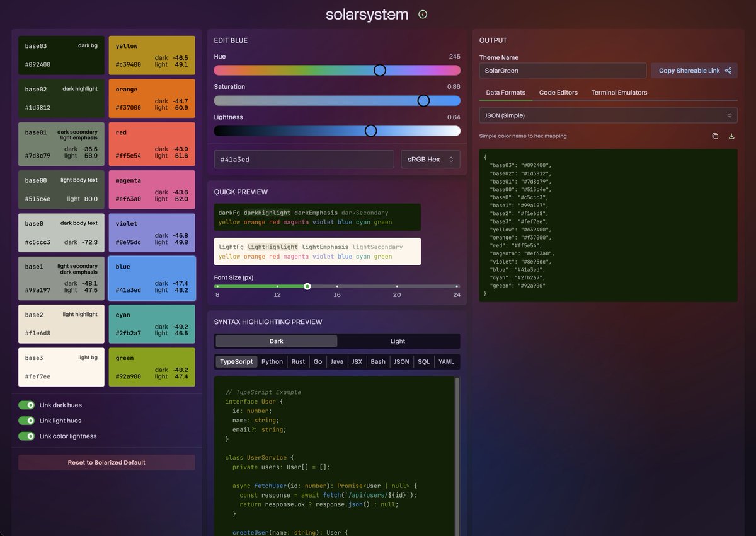The width and height of the screenshot is (756, 536).
Task: Click the Lightness value 0.64
Action: point(454,117)
